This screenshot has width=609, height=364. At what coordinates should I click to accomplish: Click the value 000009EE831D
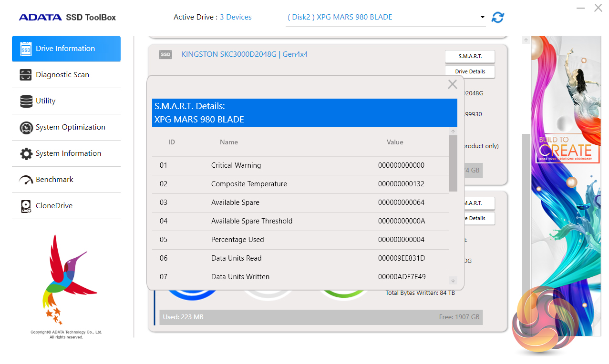[401, 258]
